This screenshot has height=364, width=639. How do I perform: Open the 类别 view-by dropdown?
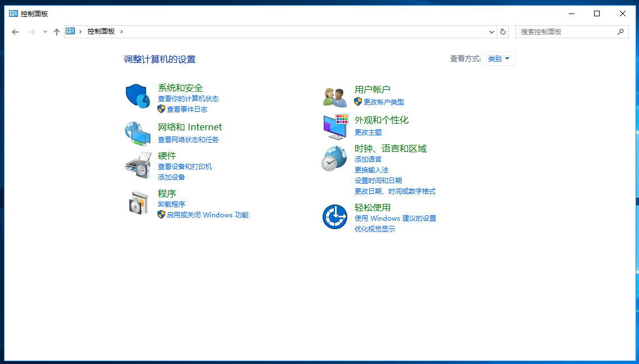pyautogui.click(x=498, y=59)
